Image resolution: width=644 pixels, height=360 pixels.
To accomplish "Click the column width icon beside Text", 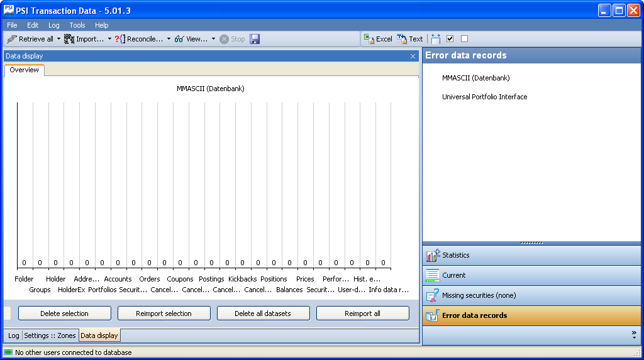I will coord(436,39).
